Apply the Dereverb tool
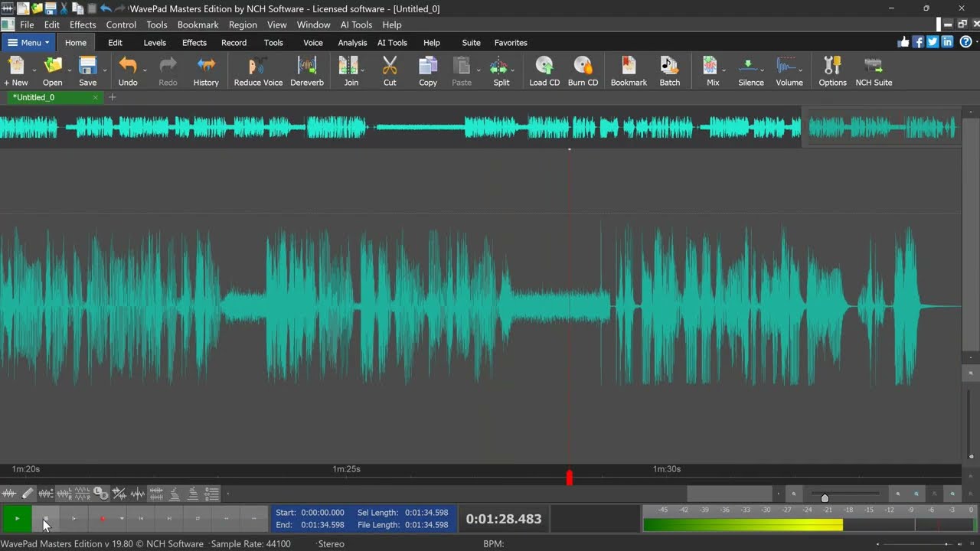 pos(307,71)
